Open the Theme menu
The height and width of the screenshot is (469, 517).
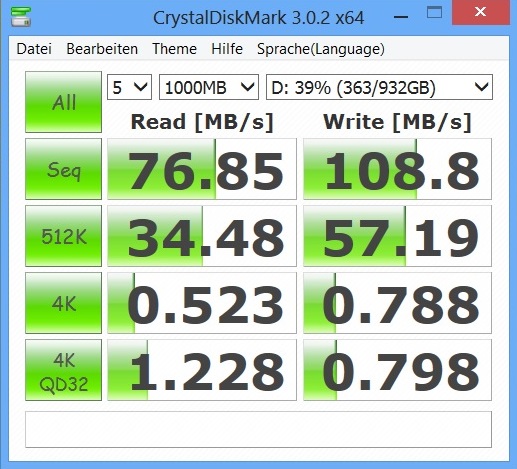pos(174,49)
